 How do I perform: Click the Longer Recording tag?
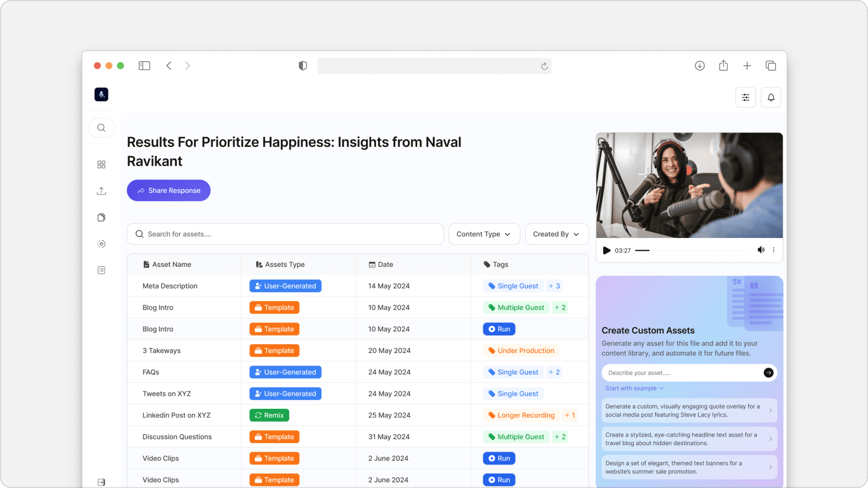point(521,415)
